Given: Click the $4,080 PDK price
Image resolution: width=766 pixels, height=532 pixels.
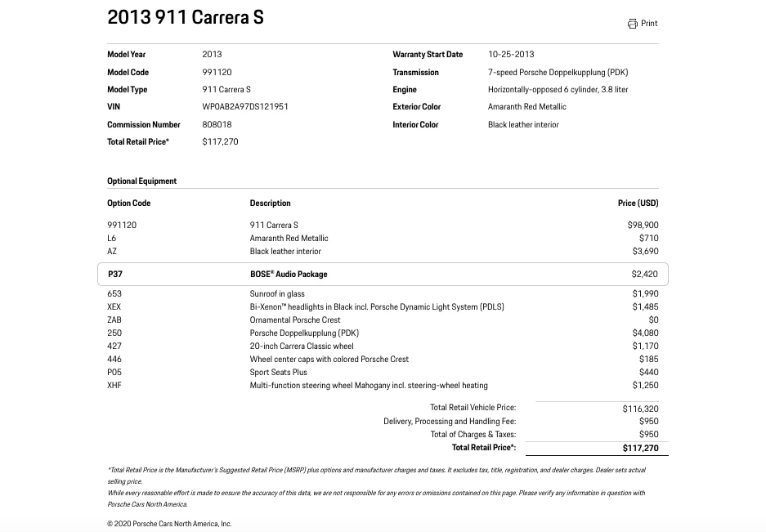Looking at the screenshot, I should (x=645, y=333).
